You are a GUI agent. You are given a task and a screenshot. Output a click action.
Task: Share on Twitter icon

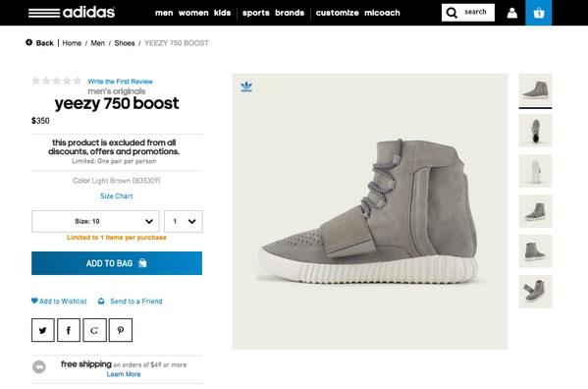(x=43, y=330)
